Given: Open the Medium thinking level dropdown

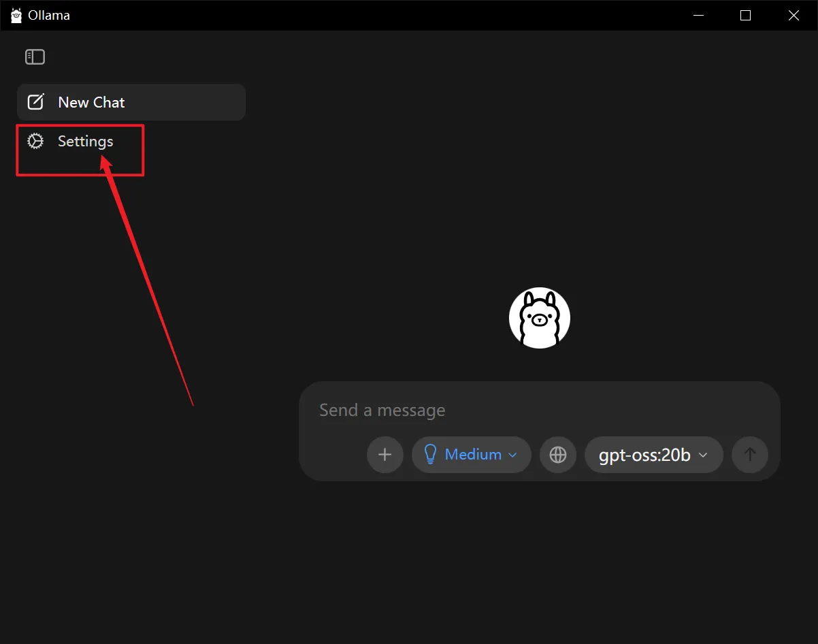Looking at the screenshot, I should pos(472,455).
